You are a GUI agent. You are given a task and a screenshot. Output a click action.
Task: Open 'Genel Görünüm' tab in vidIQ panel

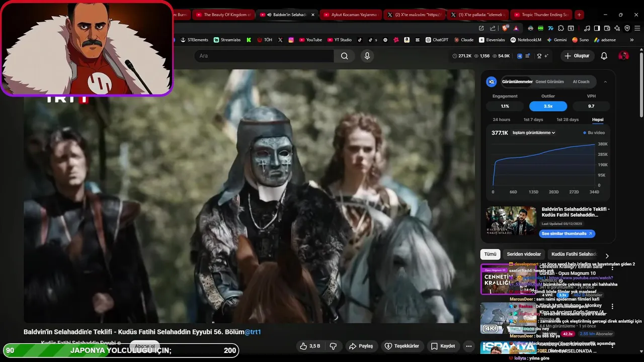(x=549, y=81)
